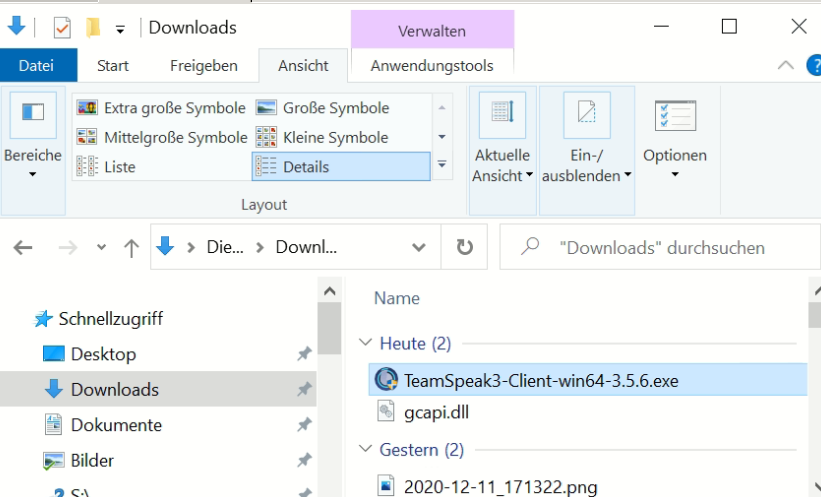Click the refresh button beside address bar
Viewport: 821px width, 497px height.
[x=464, y=247]
